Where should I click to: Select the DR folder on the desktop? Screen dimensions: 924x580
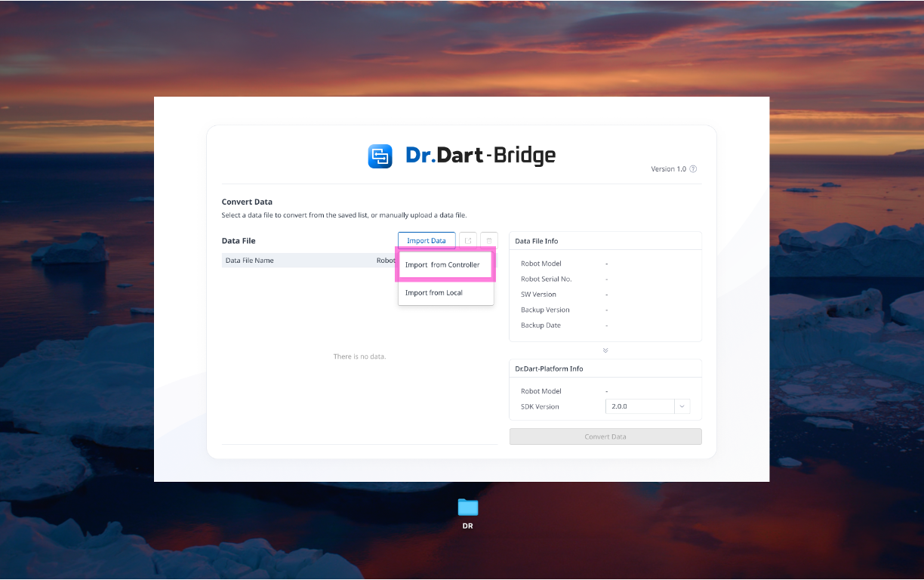468,508
